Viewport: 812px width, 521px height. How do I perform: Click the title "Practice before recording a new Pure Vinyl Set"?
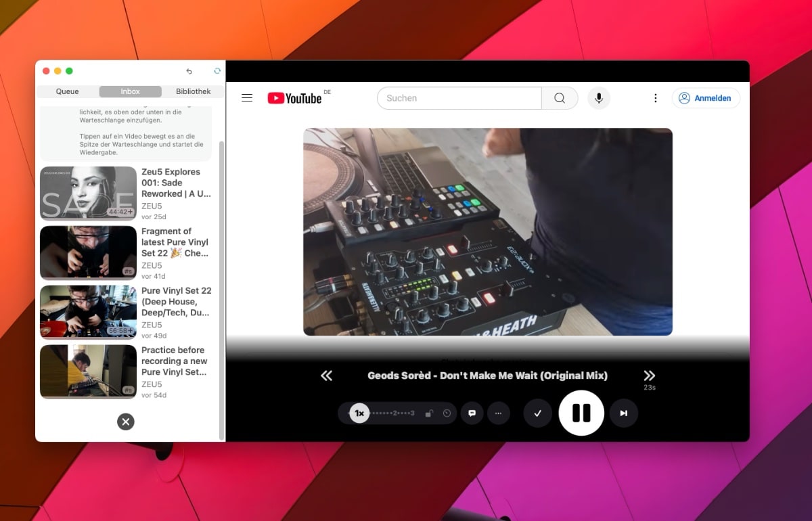(x=175, y=361)
